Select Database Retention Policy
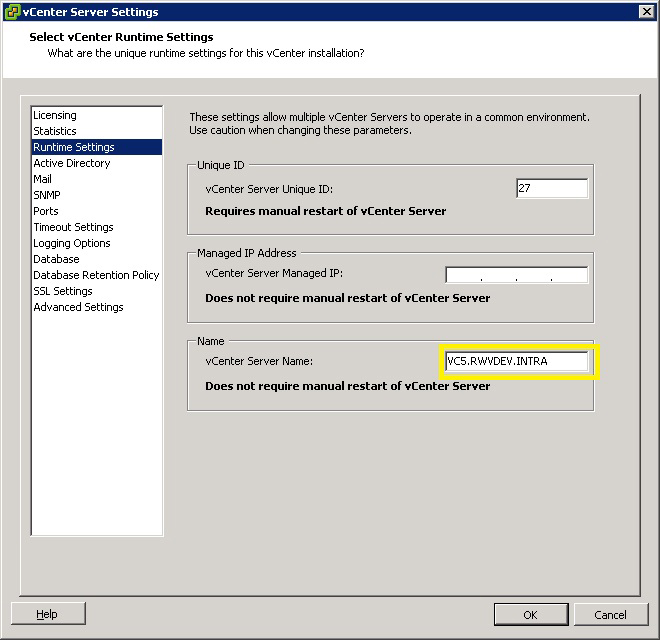The image size is (660, 640). tap(96, 275)
